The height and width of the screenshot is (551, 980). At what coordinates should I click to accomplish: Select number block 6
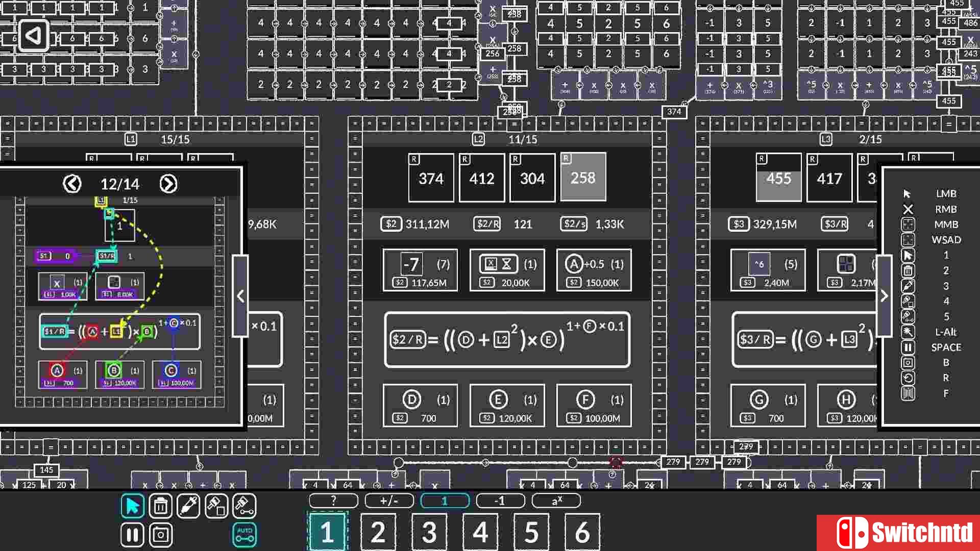pos(582,532)
